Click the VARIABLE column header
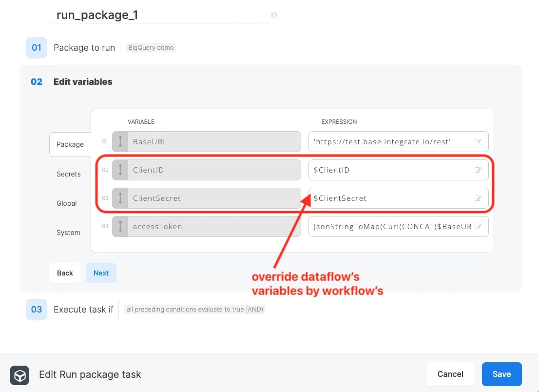Screen dimensions: 539x392 tap(141, 122)
